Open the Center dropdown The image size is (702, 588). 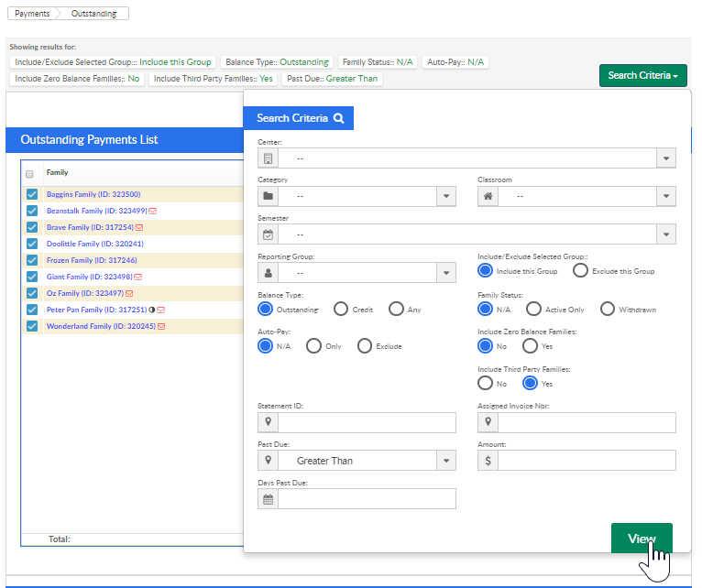tap(666, 158)
